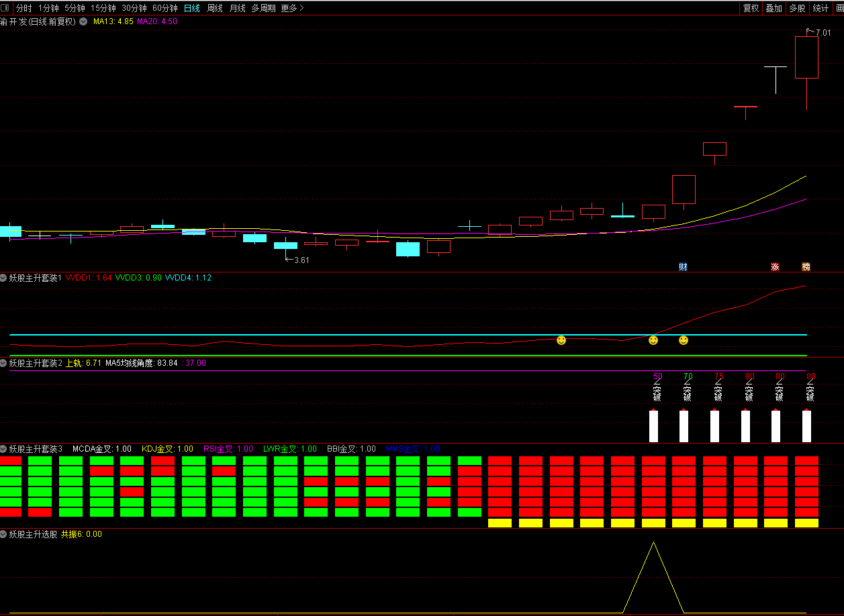Click the tall red candle topped by 7.01
The image size is (844, 616).
click(x=806, y=57)
